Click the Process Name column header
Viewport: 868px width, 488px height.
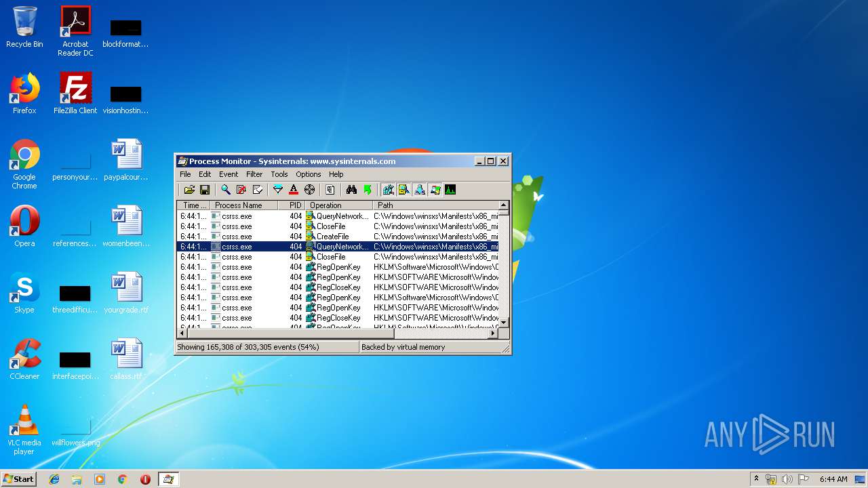click(244, 205)
